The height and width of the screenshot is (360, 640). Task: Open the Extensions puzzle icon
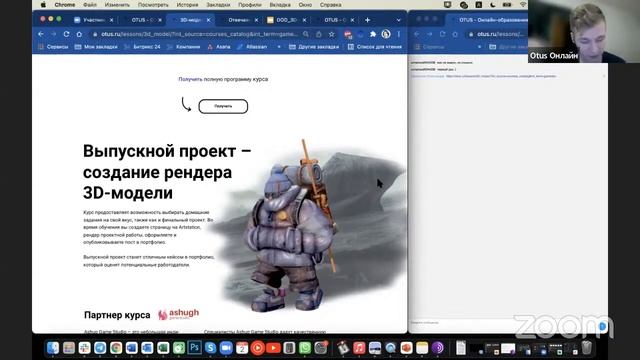373,34
